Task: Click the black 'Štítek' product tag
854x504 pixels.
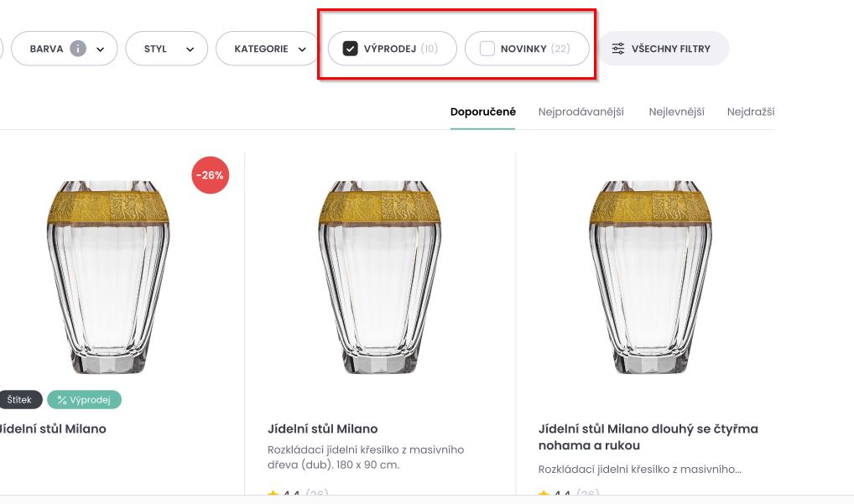Action: tap(20, 399)
